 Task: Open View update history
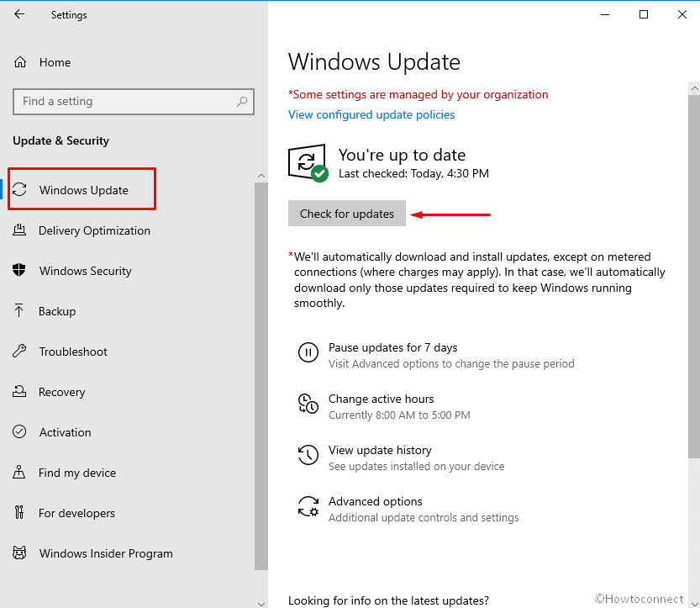click(380, 450)
